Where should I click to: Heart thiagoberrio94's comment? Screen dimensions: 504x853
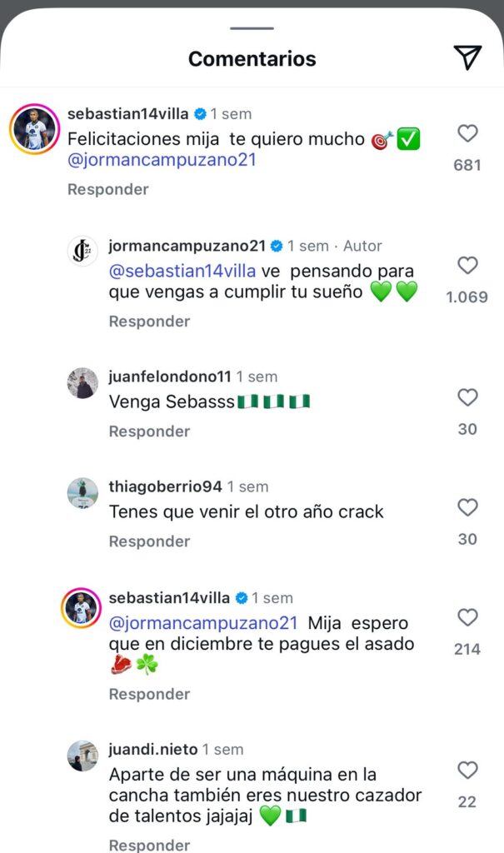(x=467, y=507)
